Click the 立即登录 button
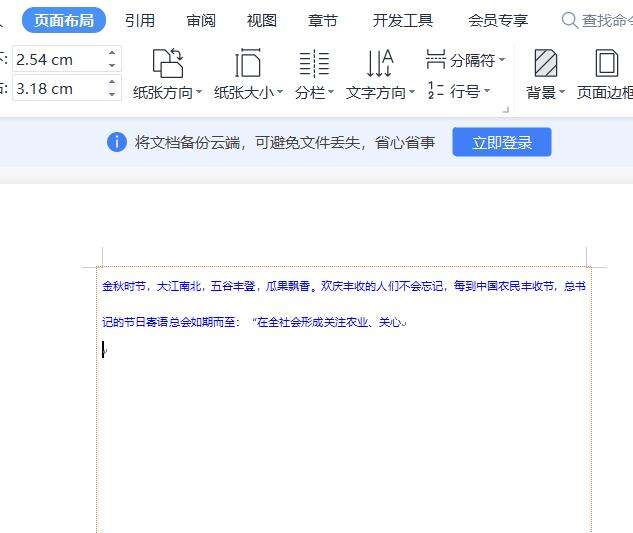The width and height of the screenshot is (633, 533). (502, 142)
